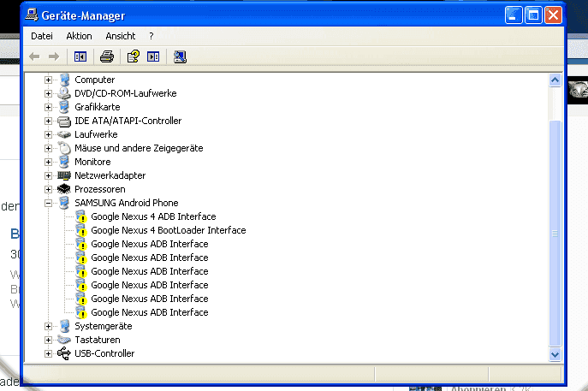Screen dimensions: 588x391
Task: Select the Prozessoren label
Action: click(100, 189)
